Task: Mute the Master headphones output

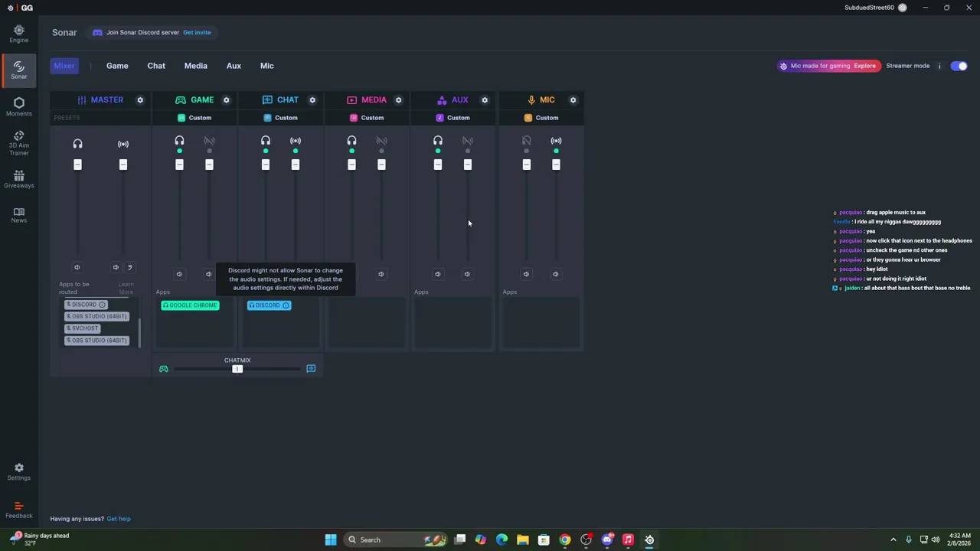Action: [x=77, y=267]
